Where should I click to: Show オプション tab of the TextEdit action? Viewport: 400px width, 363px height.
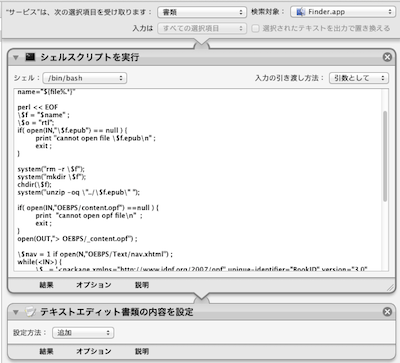tap(94, 351)
